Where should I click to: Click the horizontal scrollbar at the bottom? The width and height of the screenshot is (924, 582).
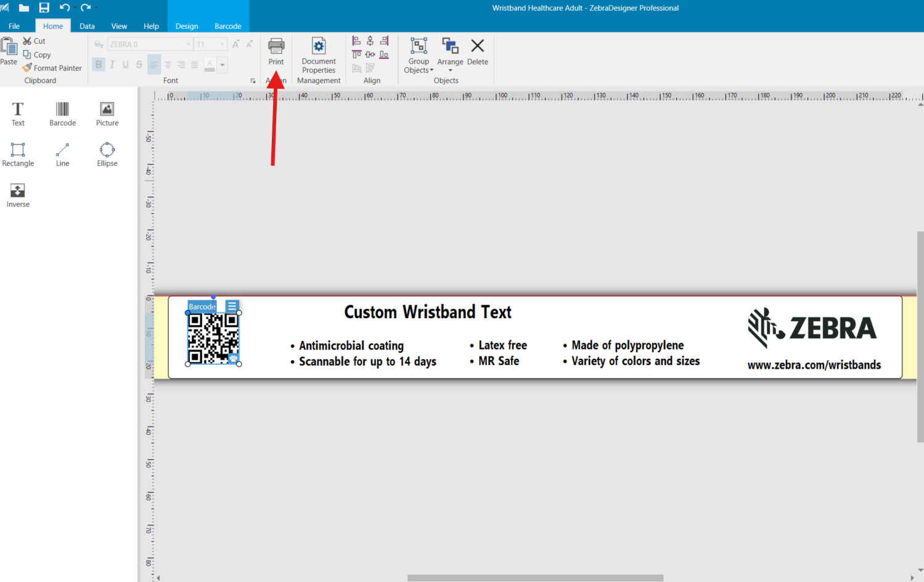pos(535,578)
